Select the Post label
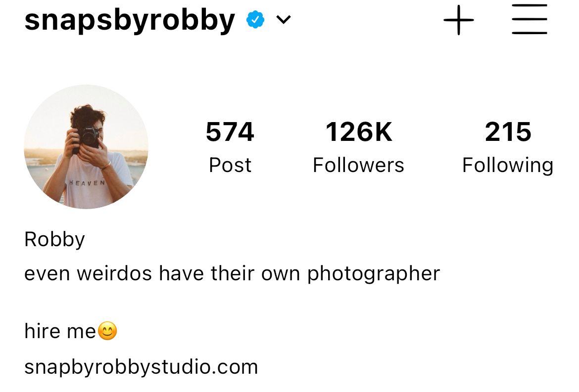Screen dimensions: 579x392 (230, 165)
